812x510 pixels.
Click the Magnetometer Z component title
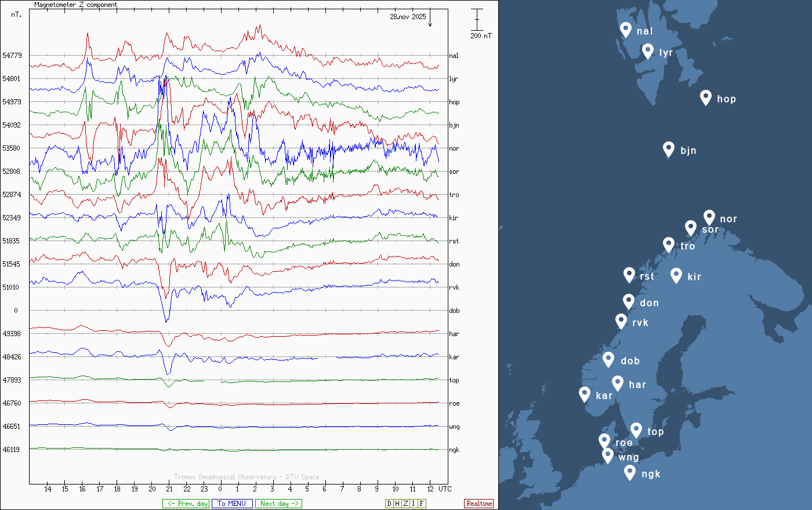[x=75, y=5]
